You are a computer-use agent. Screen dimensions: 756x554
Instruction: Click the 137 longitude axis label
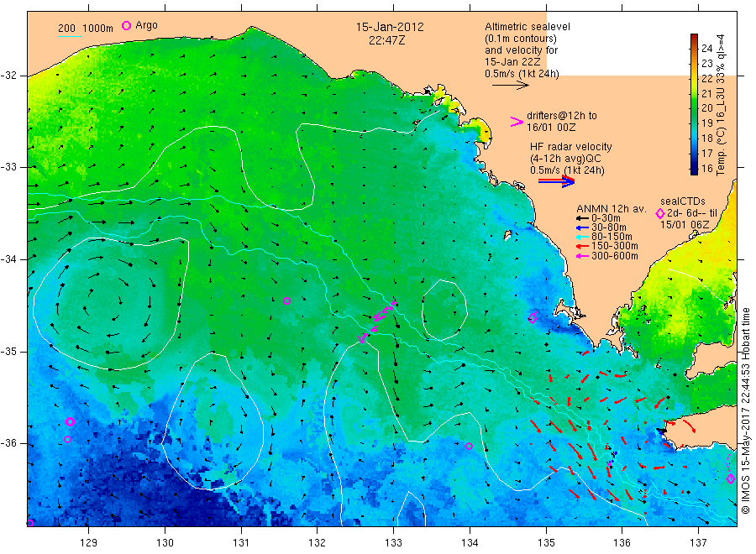pyautogui.click(x=699, y=543)
